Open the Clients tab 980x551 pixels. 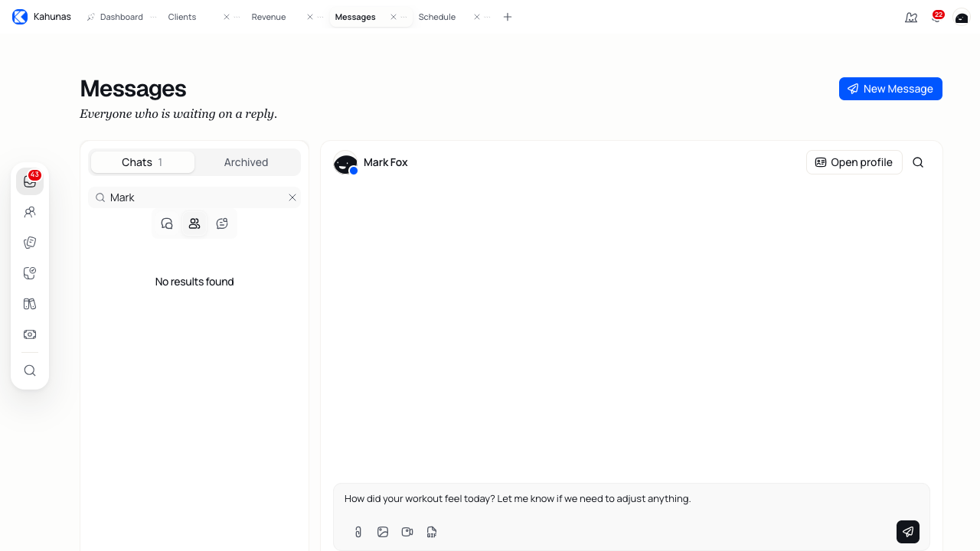[x=182, y=17]
